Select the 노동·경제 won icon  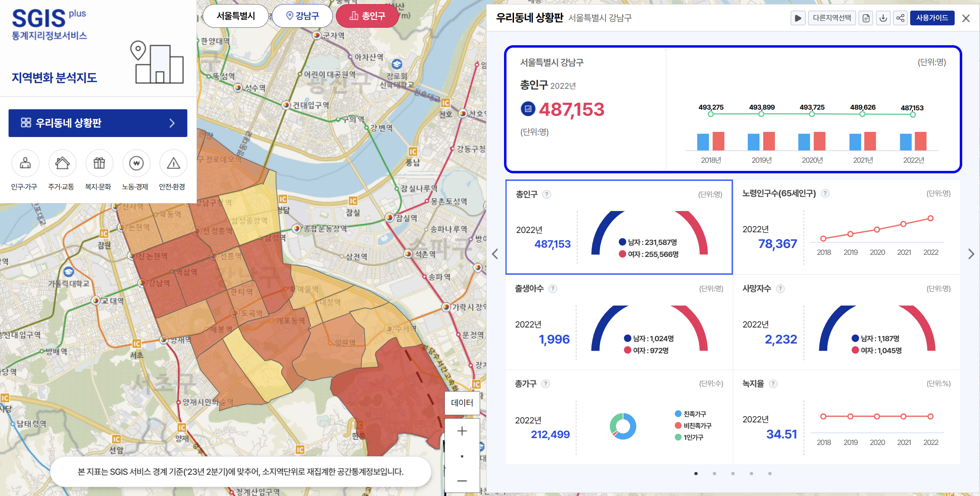[x=136, y=164]
